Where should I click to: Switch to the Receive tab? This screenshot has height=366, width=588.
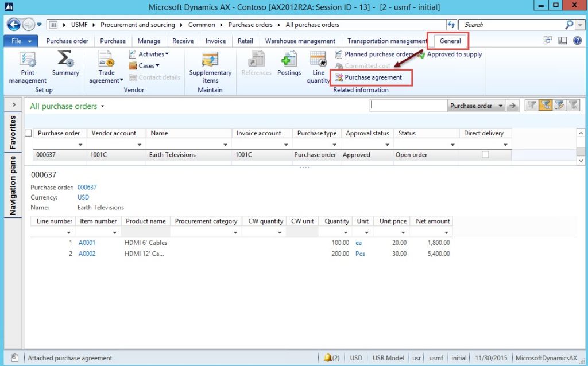(183, 41)
